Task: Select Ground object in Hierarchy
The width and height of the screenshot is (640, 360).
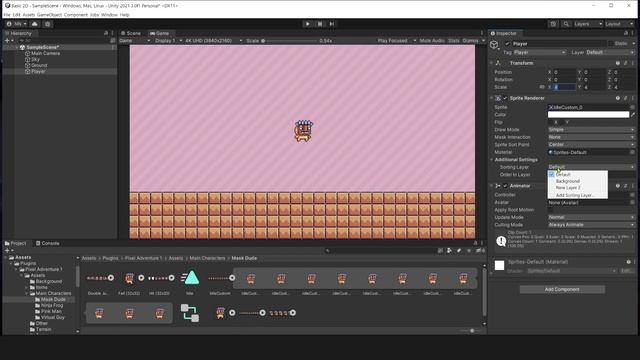Action: click(x=39, y=65)
